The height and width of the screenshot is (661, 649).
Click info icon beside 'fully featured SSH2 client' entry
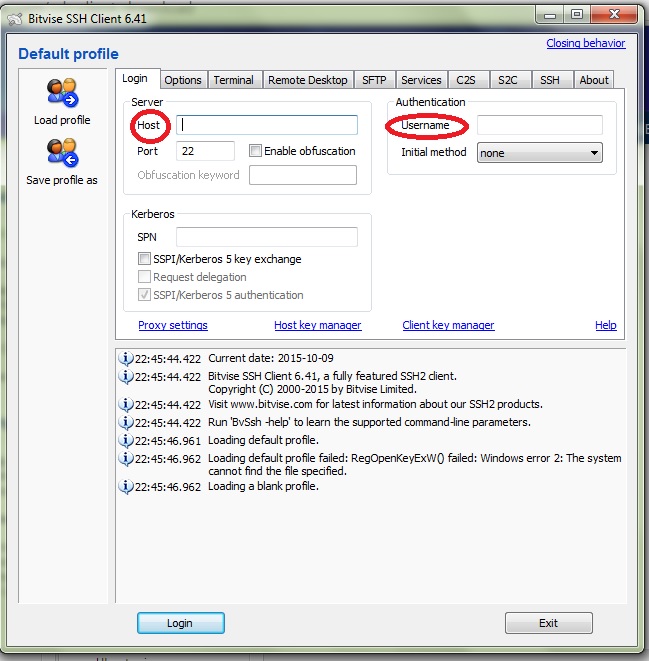[126, 376]
